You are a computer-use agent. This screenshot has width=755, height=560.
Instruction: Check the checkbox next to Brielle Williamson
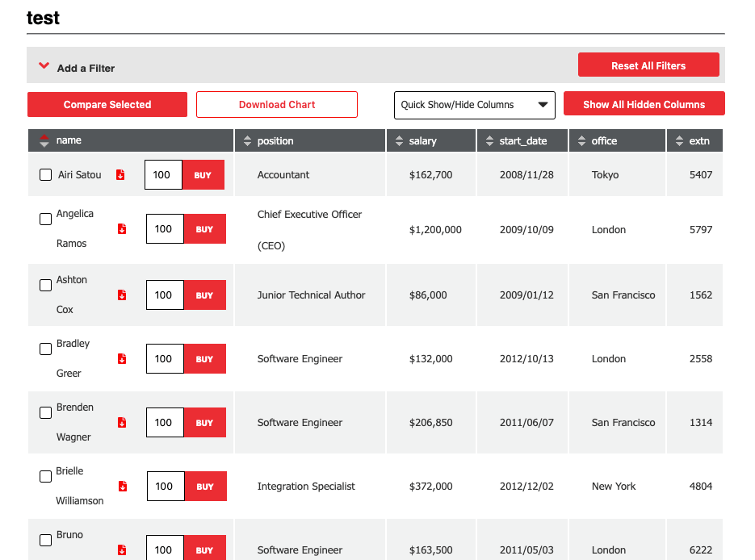[45, 476]
